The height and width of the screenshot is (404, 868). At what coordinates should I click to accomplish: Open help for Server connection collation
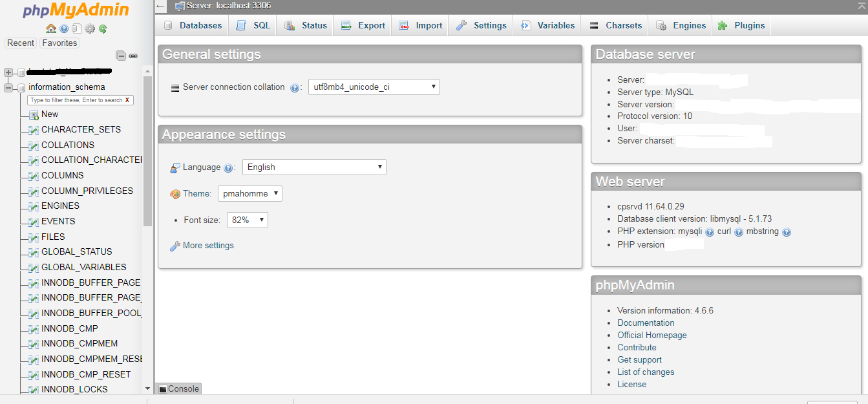tap(295, 87)
